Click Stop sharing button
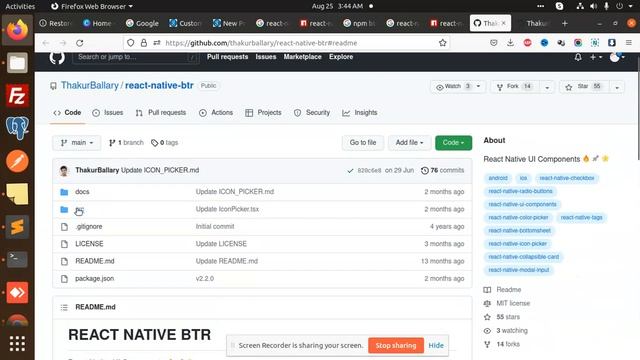 [x=396, y=345]
